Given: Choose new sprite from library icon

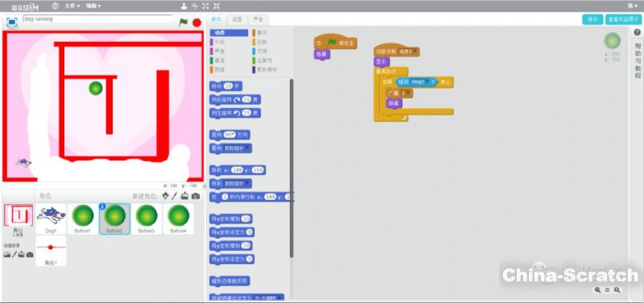Looking at the screenshot, I should (x=166, y=196).
